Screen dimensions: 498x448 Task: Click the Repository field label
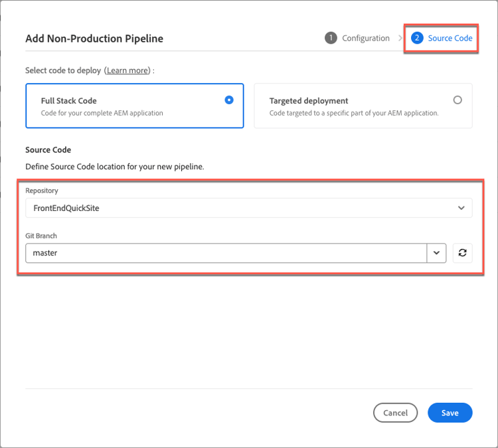click(42, 190)
